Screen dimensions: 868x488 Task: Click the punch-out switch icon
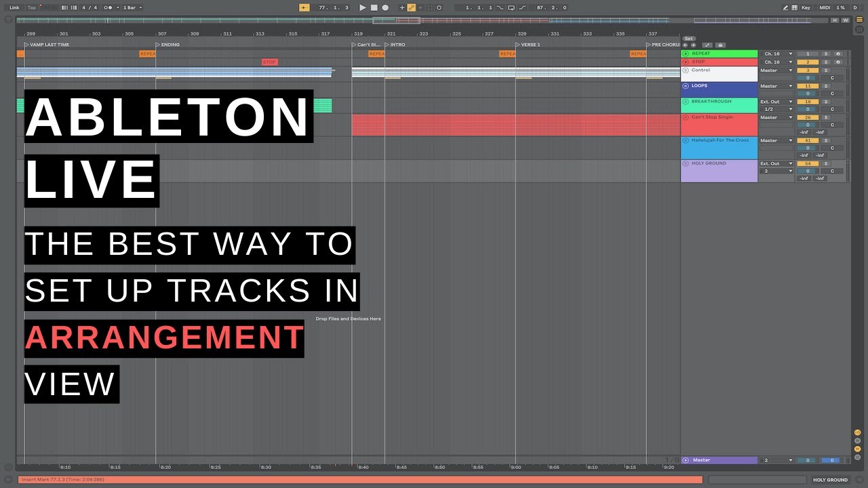pos(522,7)
